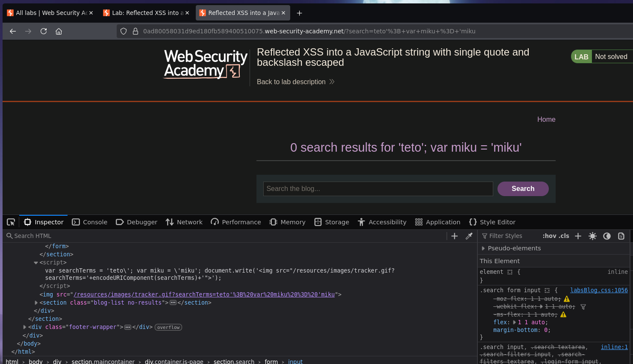The image size is (633, 364).
Task: Activate the pick element tool
Action: (11, 222)
